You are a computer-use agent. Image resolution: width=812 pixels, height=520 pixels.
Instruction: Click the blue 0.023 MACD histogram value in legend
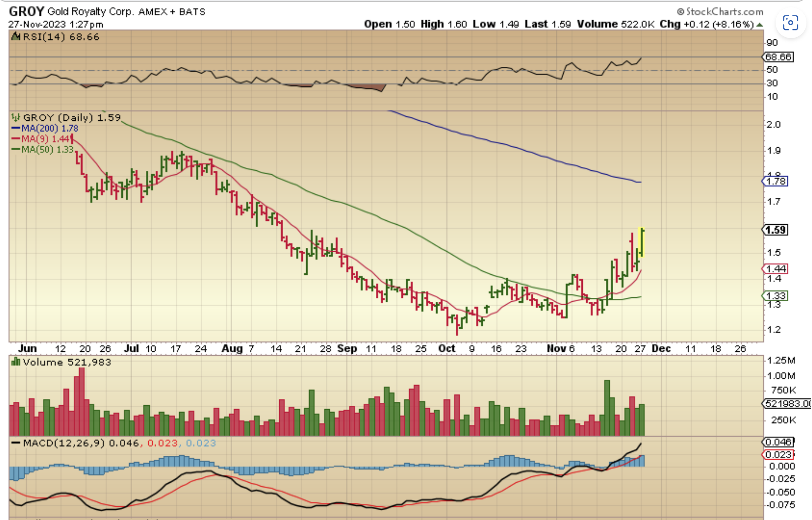[201, 443]
